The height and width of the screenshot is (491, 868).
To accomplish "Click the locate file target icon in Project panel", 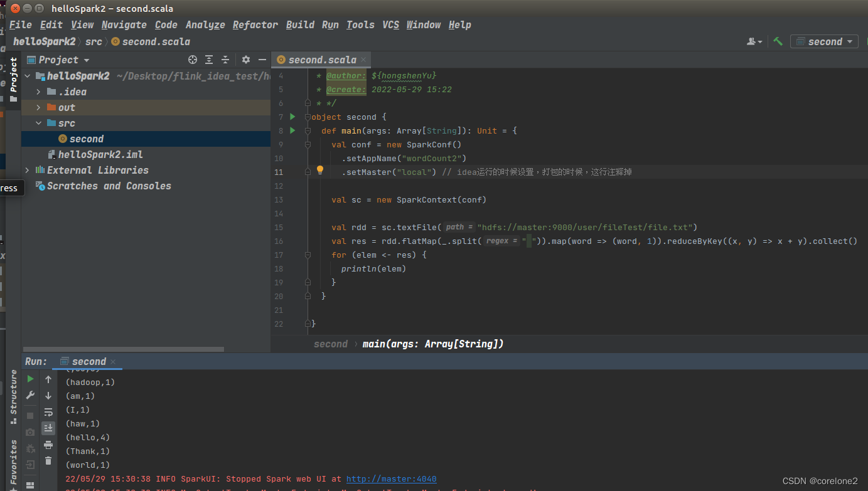I will click(x=193, y=60).
